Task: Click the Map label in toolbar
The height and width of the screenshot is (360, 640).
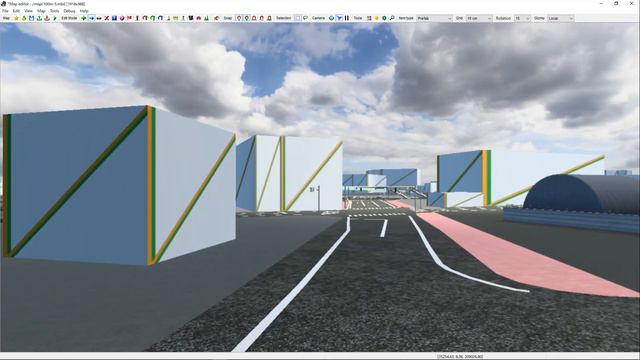Action: click(6, 18)
